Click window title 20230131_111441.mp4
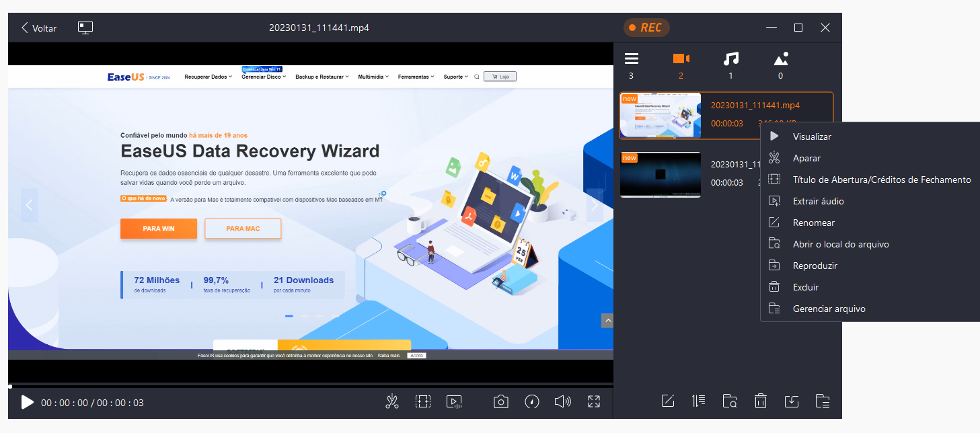This screenshot has width=980, height=433. coord(319,28)
